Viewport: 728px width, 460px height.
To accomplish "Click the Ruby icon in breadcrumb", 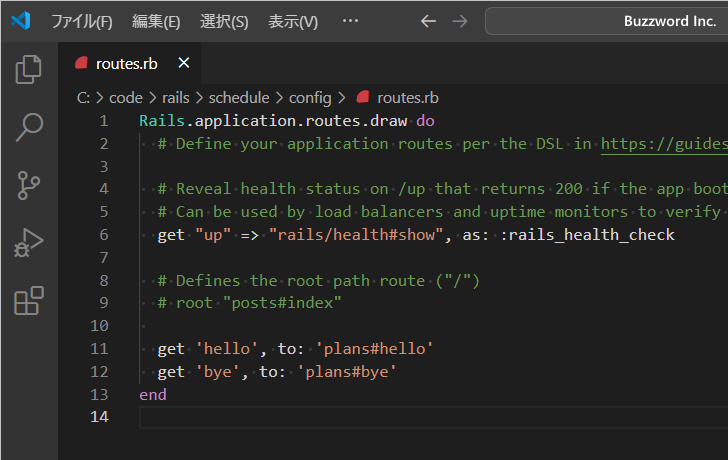I will (363, 97).
